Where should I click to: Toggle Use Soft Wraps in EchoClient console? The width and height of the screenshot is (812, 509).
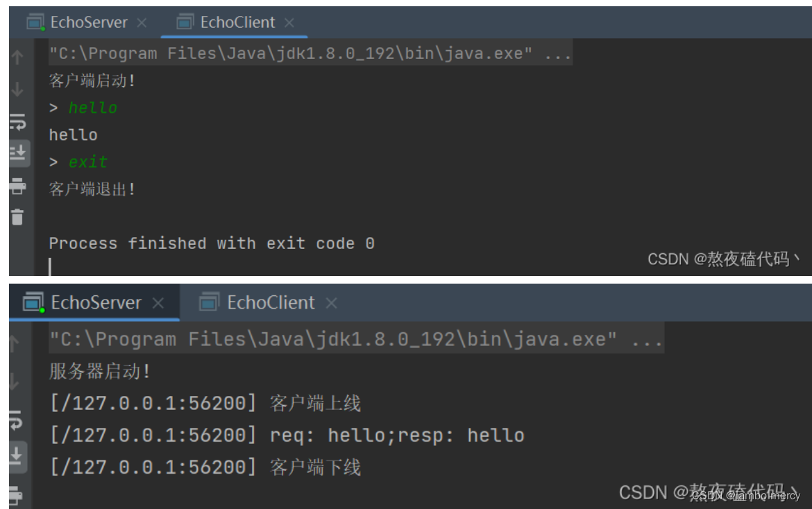(17, 123)
